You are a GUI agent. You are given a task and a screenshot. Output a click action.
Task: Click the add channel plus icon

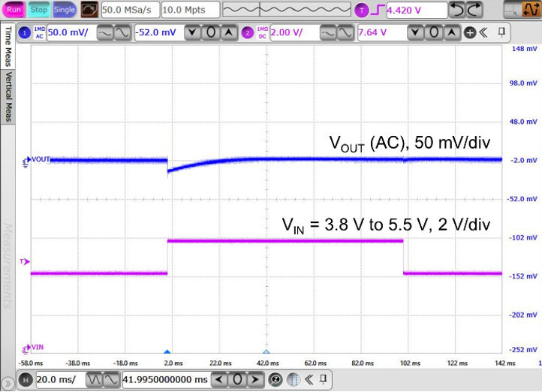click(x=470, y=32)
